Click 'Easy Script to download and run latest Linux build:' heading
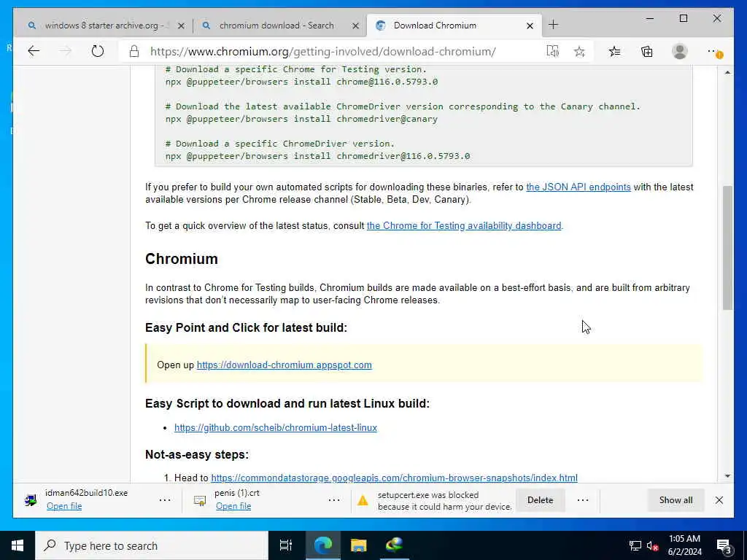Image resolution: width=747 pixels, height=560 pixels. [x=287, y=403]
